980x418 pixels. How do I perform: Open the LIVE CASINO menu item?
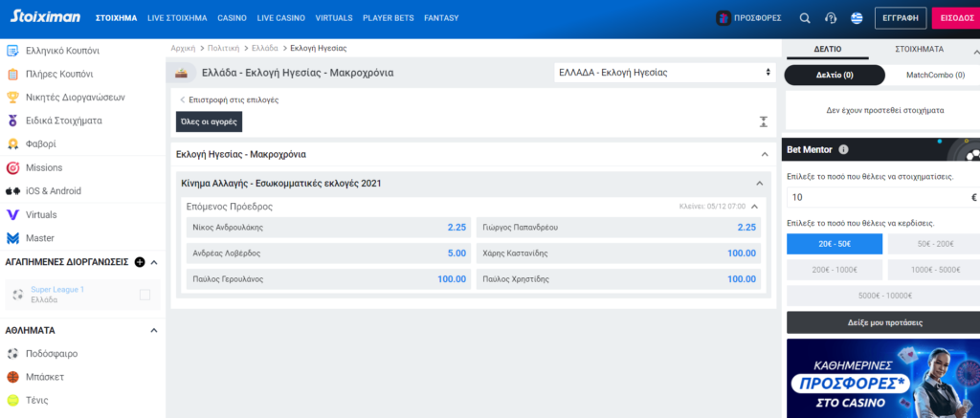tap(280, 18)
